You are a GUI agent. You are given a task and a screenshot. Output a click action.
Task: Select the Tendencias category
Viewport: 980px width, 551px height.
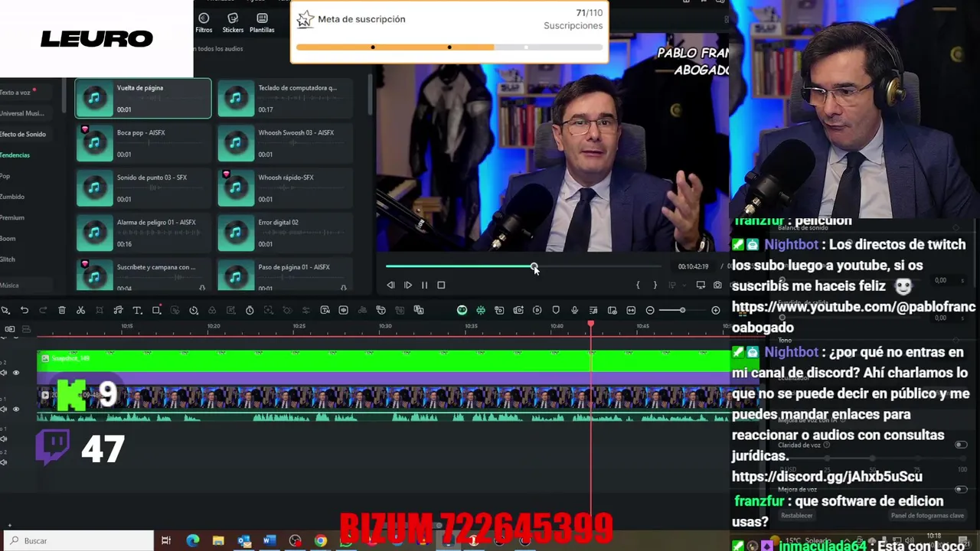coord(15,155)
